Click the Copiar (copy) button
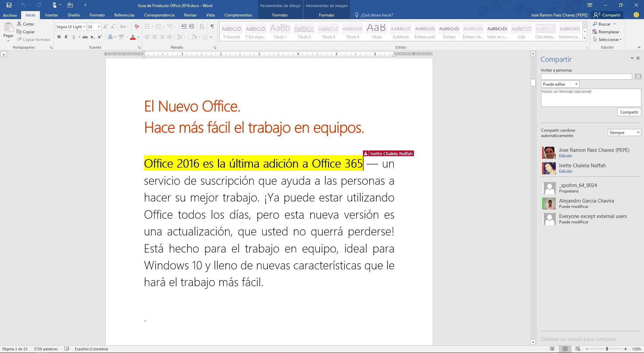Image resolution: width=644 pixels, height=353 pixels. pyautogui.click(x=25, y=32)
